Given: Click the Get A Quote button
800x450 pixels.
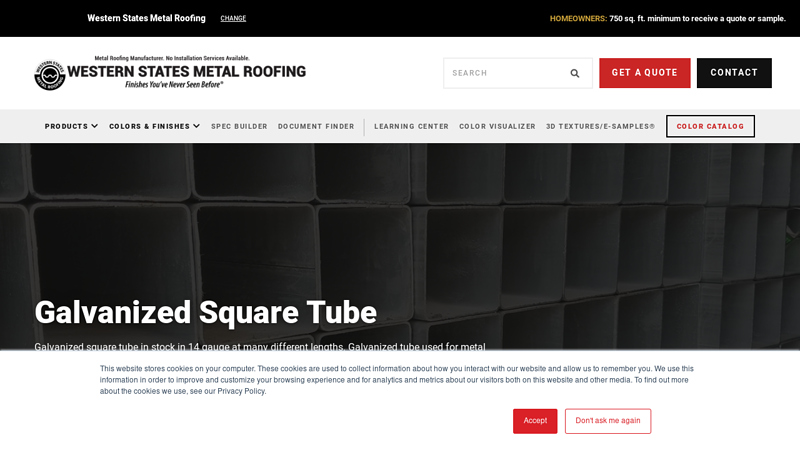Looking at the screenshot, I should coord(644,73).
